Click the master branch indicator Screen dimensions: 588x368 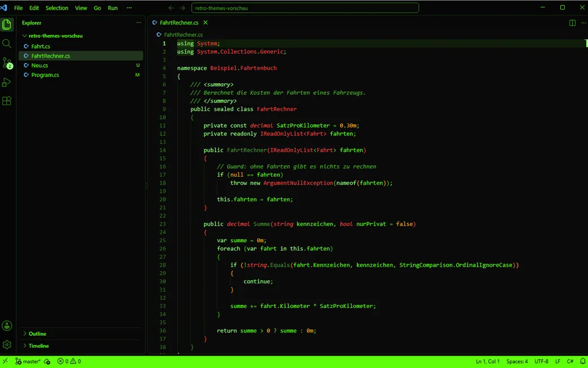28,361
